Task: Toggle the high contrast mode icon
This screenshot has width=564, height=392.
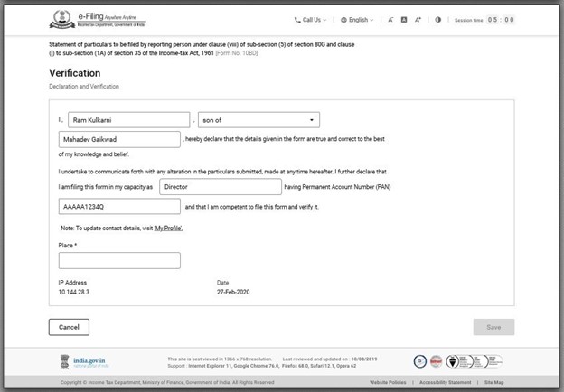Action: (438, 19)
